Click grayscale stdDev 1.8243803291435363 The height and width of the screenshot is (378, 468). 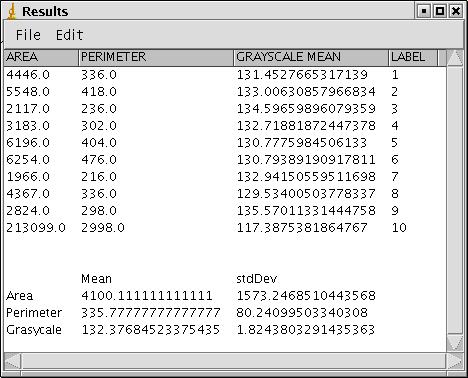point(306,330)
